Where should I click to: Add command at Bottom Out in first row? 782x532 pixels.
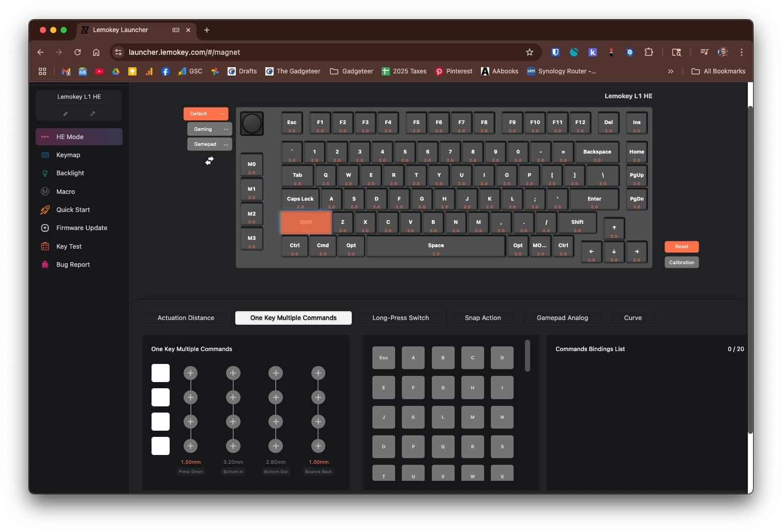click(276, 373)
